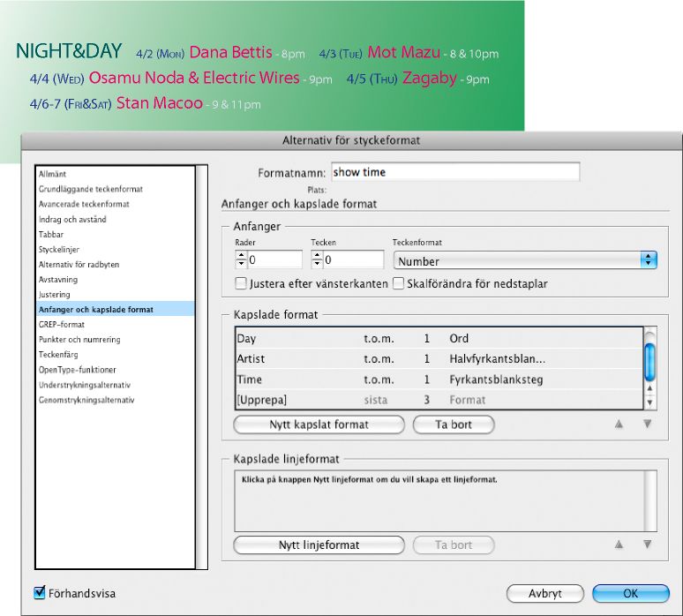Click NIGHT&DAY heading in the document
Viewport: 683px width, 616px height.
coord(69,51)
